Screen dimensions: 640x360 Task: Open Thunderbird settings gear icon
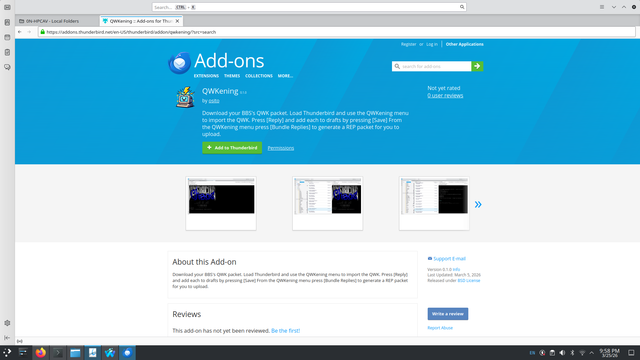[x=7, y=323]
